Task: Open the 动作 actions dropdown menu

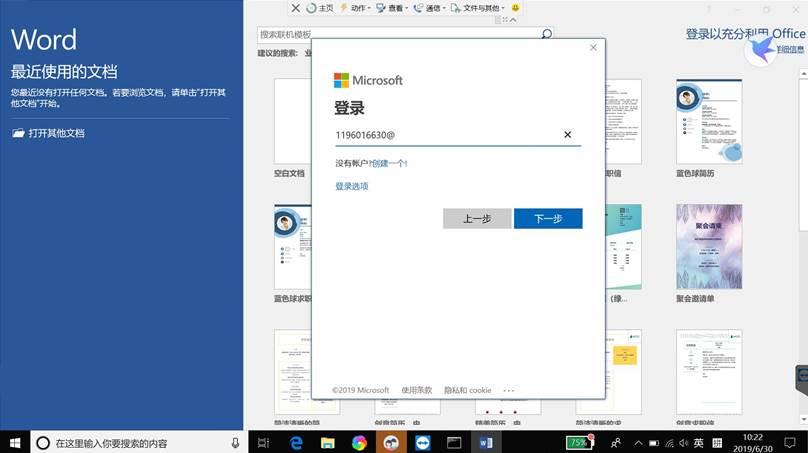Action: point(355,8)
